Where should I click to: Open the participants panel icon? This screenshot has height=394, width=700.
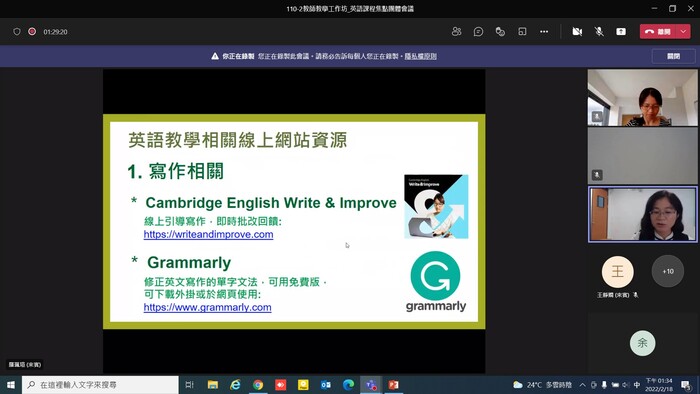click(456, 32)
